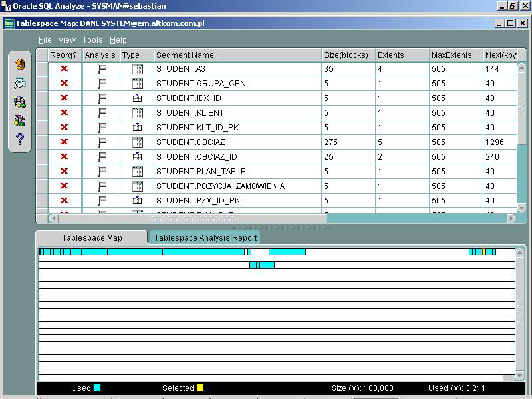Screen dimensions: 532x399
Task: Click tablespace map scroll down arrow
Action: pyautogui.click(x=520, y=375)
